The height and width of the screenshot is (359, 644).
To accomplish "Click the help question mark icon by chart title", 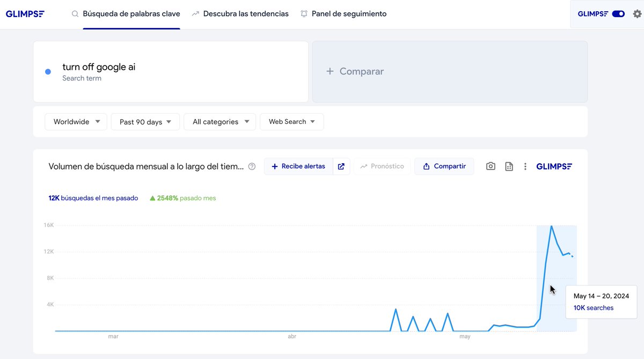I will (x=252, y=166).
